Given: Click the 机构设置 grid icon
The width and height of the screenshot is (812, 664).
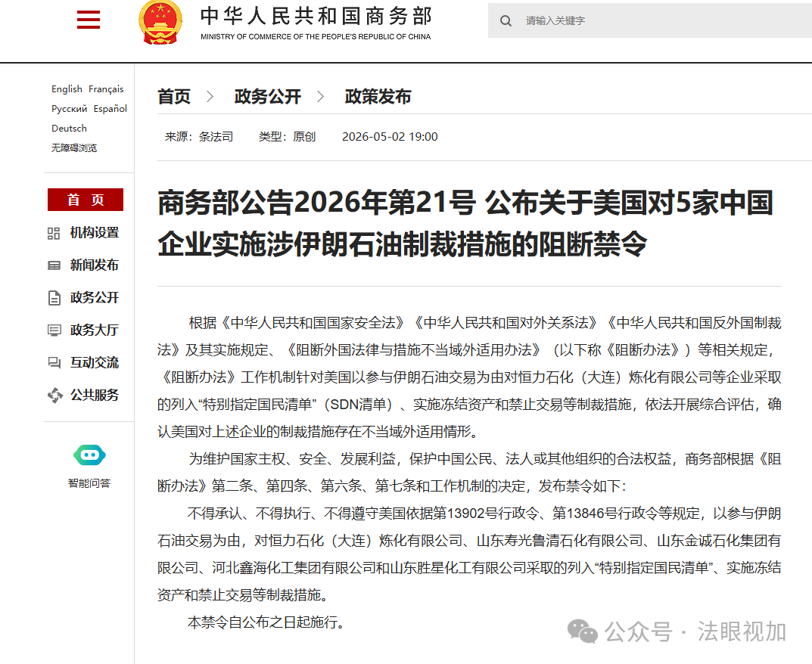Looking at the screenshot, I should point(53,234).
